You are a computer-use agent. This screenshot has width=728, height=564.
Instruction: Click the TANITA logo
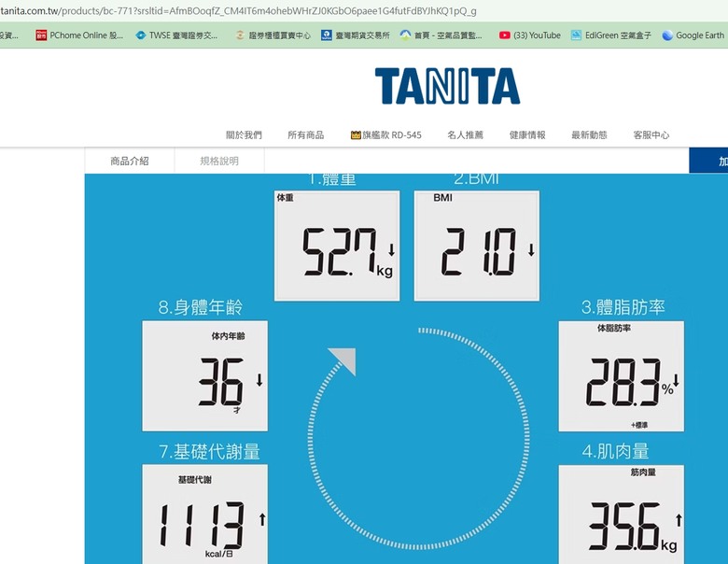[447, 86]
